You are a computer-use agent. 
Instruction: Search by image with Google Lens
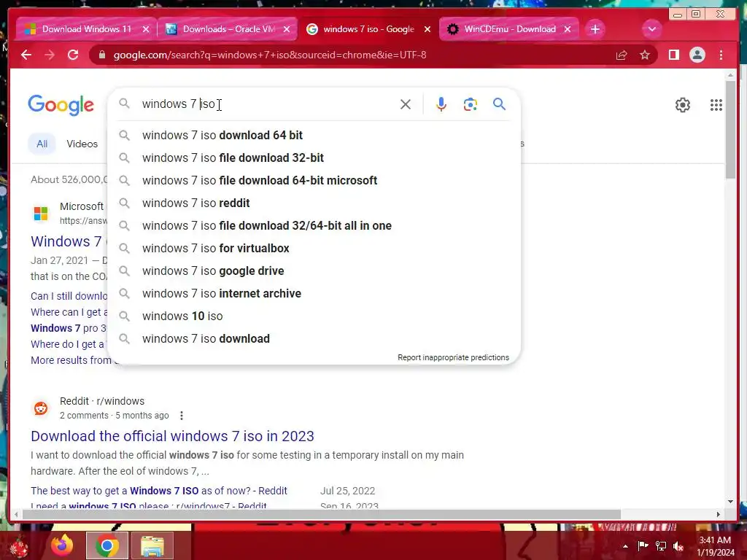tap(471, 104)
